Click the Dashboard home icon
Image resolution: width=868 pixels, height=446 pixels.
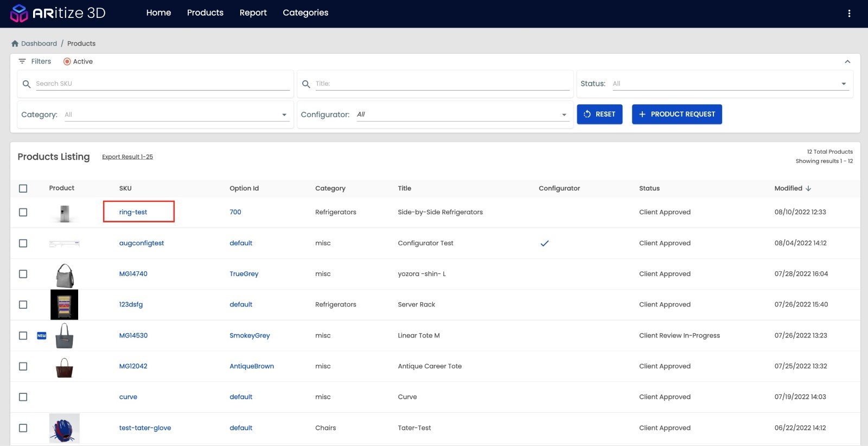pyautogui.click(x=15, y=43)
